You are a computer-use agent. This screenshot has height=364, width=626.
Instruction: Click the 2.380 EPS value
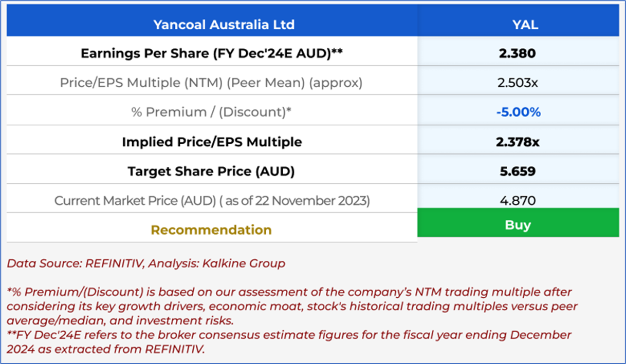[x=517, y=53]
